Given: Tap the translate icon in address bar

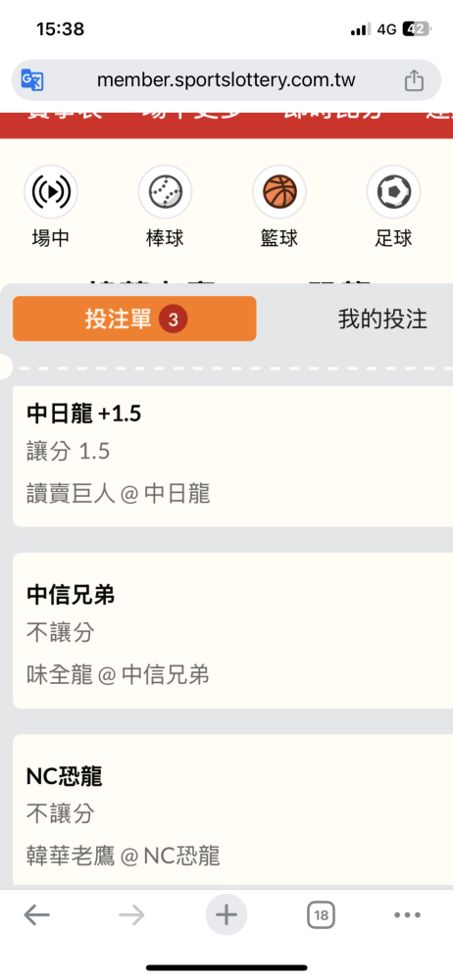Looking at the screenshot, I should [32, 80].
